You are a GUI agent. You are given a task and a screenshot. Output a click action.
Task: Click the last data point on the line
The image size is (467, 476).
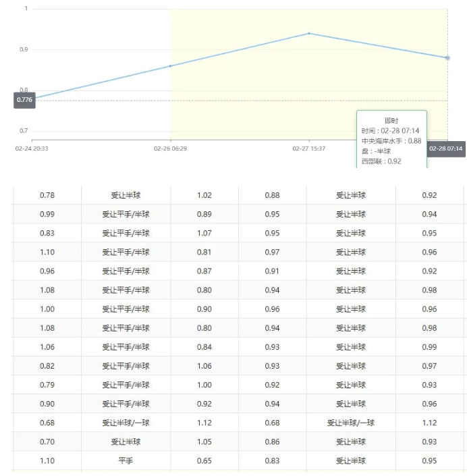pos(447,58)
